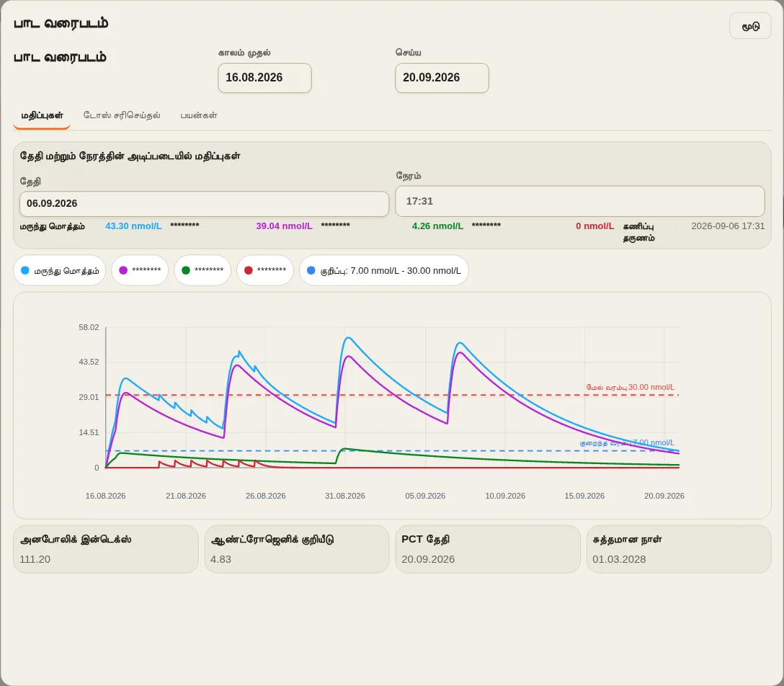Toggle the red masked series legend chip

pos(265,270)
